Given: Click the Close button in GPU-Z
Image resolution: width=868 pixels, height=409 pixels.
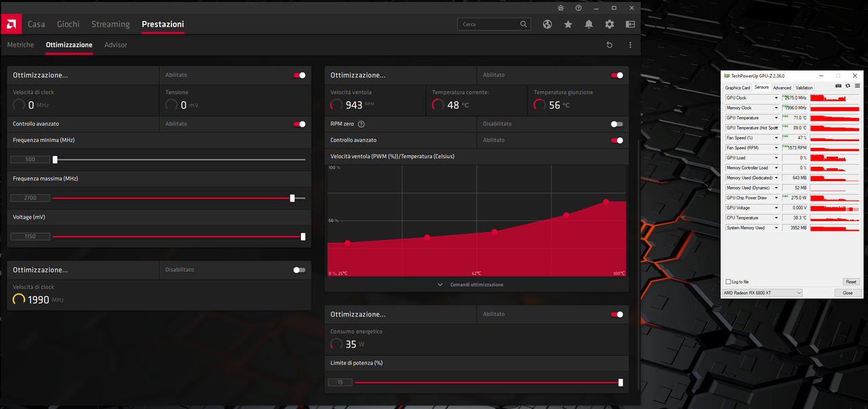Looking at the screenshot, I should [848, 293].
